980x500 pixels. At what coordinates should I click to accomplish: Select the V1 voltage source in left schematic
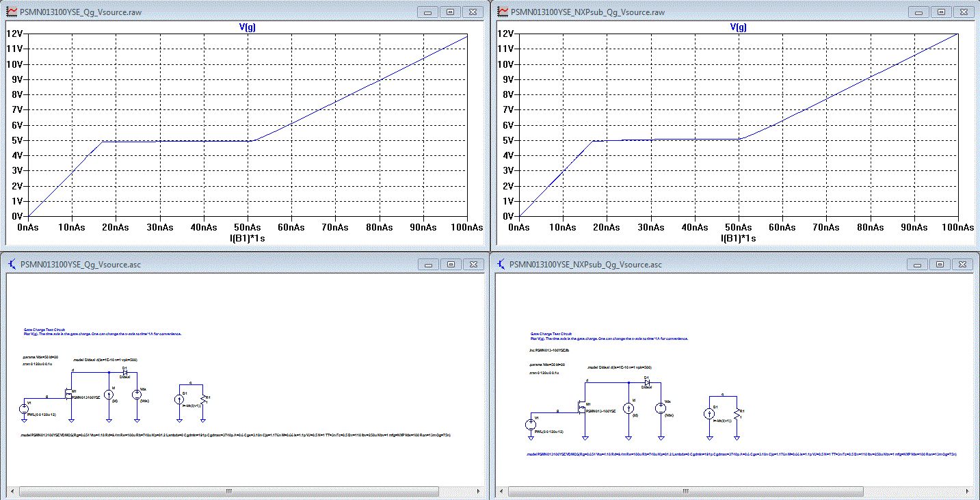click(x=25, y=408)
